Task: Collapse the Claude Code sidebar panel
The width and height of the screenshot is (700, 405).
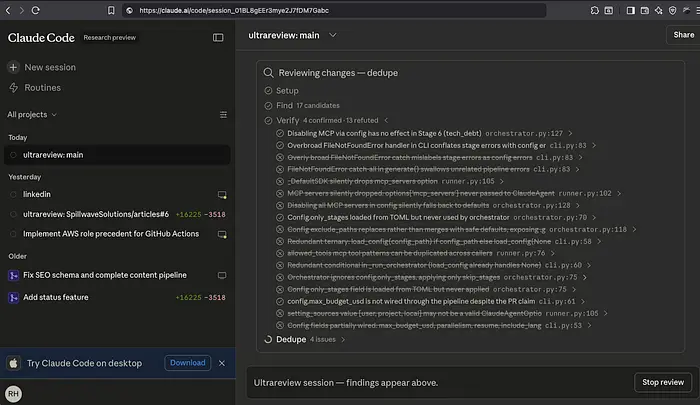Action: 218,38
